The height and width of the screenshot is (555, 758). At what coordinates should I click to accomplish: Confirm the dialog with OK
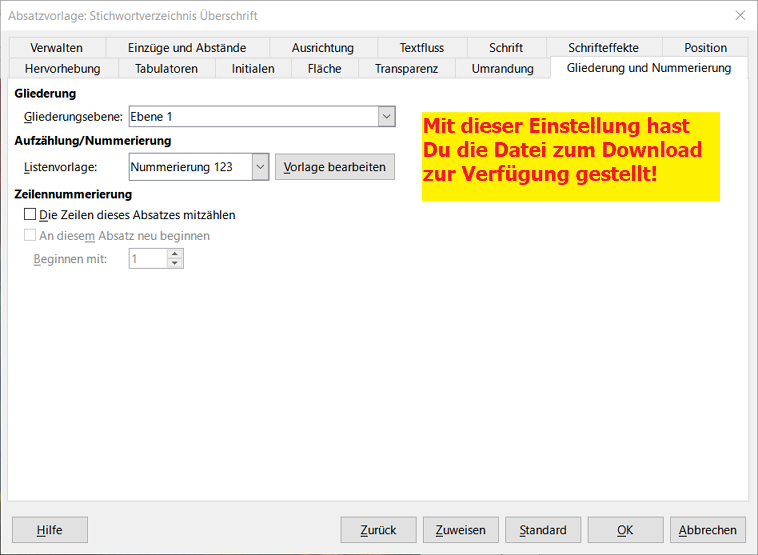pyautogui.click(x=625, y=530)
